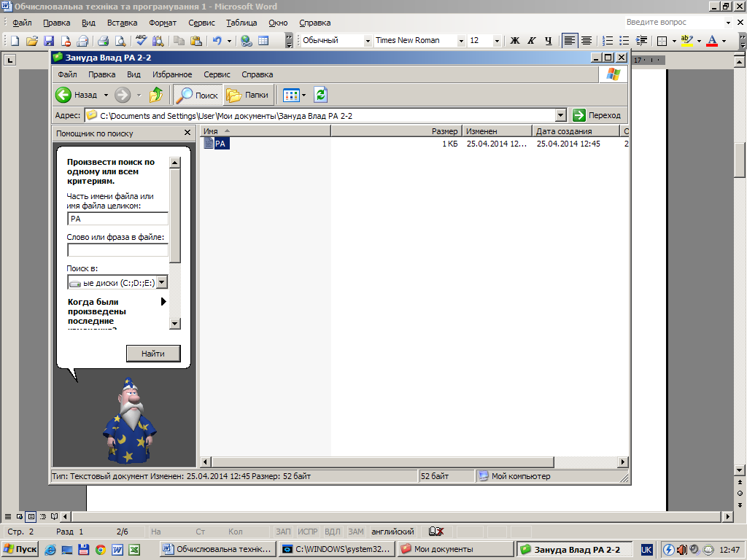Viewport: 747px width, 560px height.
Task: Click the Назад back button in Explorer
Action: pos(76,95)
